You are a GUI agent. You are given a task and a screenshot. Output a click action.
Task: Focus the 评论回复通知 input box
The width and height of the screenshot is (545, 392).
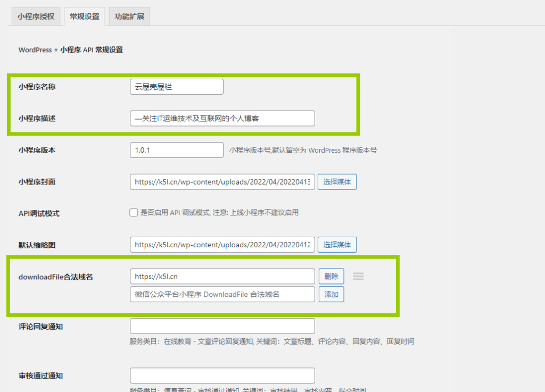tap(222, 326)
